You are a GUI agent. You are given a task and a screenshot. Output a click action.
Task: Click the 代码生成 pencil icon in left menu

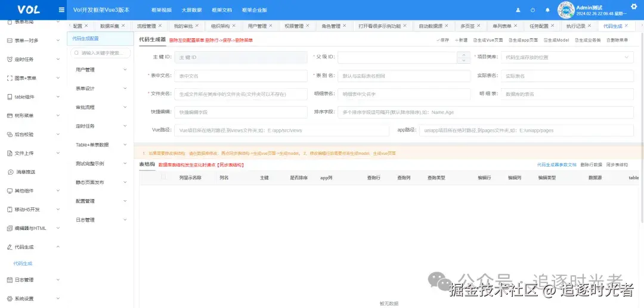(10, 247)
